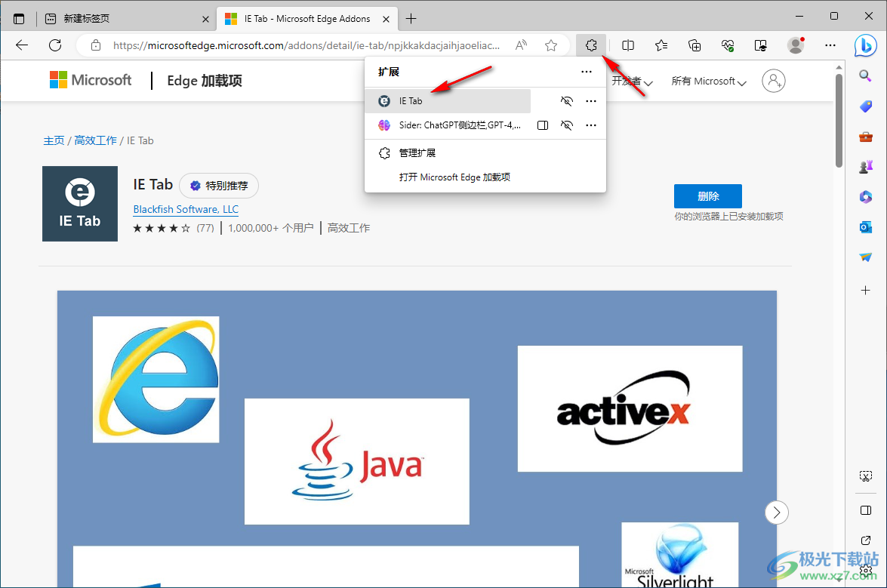Close the 新建标签页 tab

(x=205, y=19)
